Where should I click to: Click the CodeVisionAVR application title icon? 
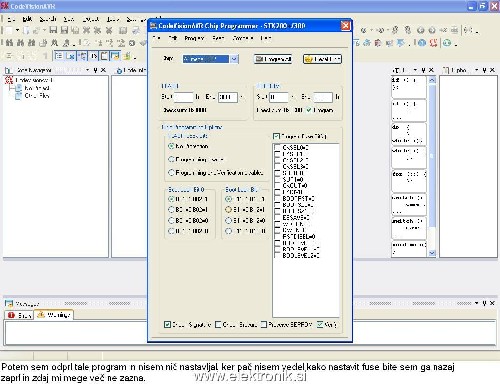point(5,6)
